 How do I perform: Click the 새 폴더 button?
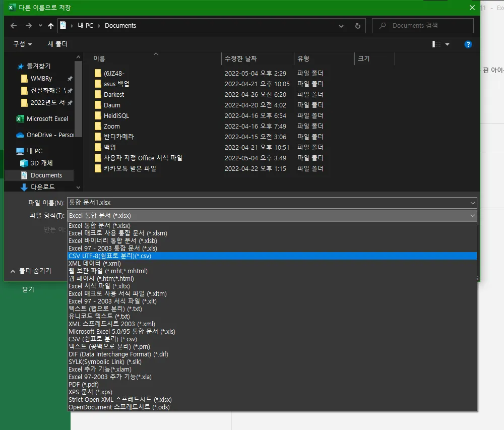57,44
